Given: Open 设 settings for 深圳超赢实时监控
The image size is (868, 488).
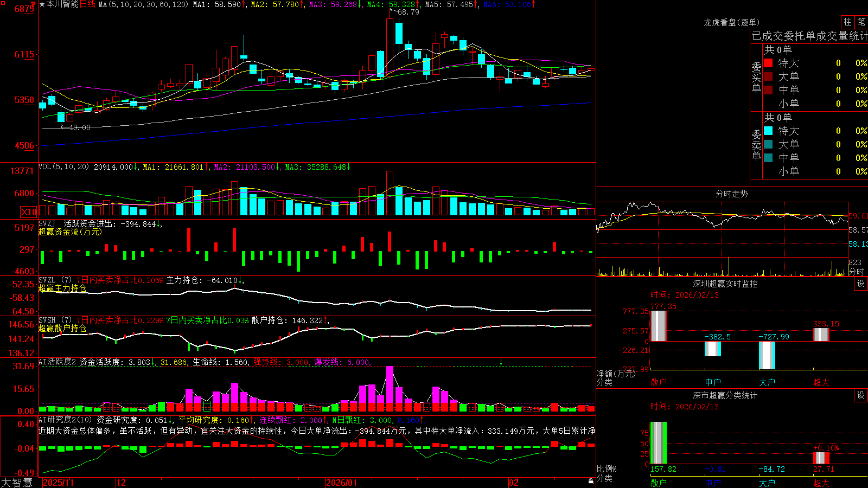Looking at the screenshot, I should pyautogui.click(x=861, y=284).
